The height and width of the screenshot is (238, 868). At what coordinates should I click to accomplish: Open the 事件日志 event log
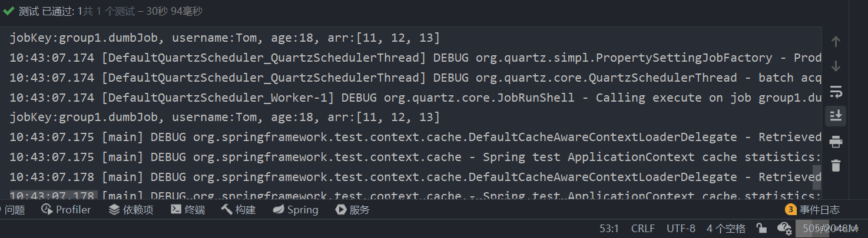pyautogui.click(x=813, y=210)
